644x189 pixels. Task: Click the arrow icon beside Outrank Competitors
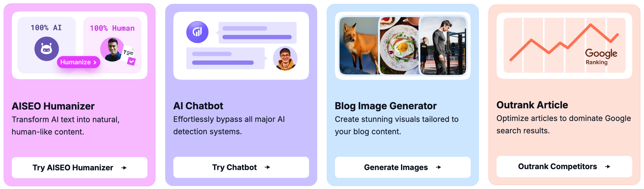(608, 166)
